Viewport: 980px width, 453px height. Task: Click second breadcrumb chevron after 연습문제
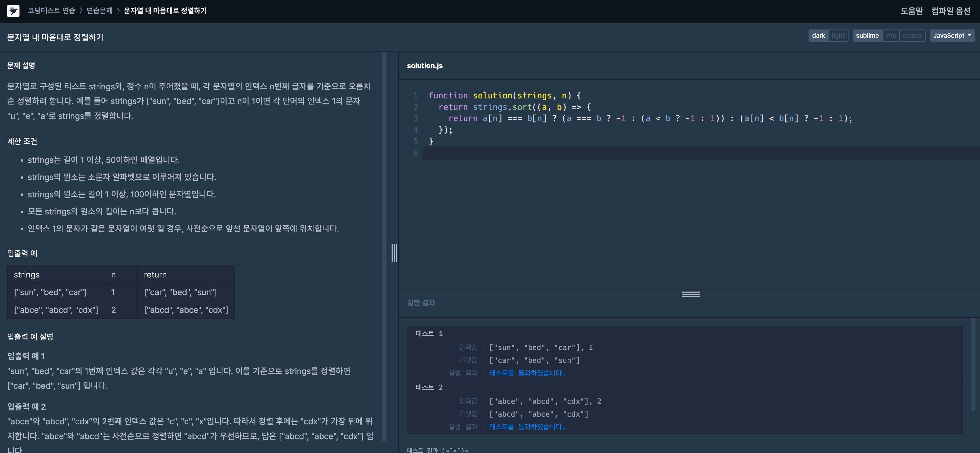tap(118, 11)
